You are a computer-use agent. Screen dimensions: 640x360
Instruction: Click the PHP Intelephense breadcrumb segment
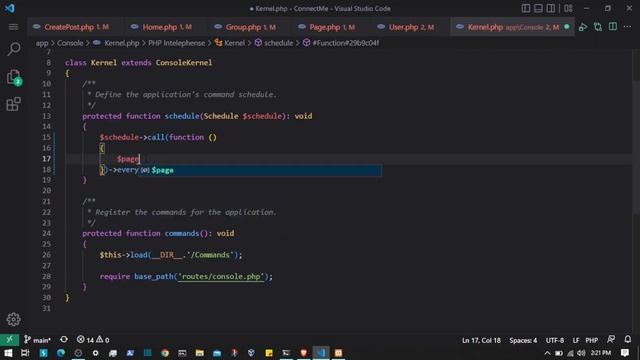(x=176, y=43)
